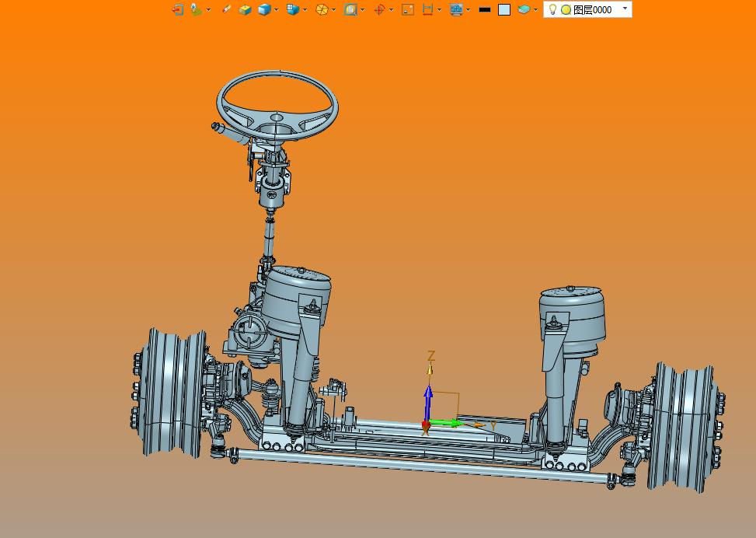Click the steering wheel in the 3D model

point(277,105)
